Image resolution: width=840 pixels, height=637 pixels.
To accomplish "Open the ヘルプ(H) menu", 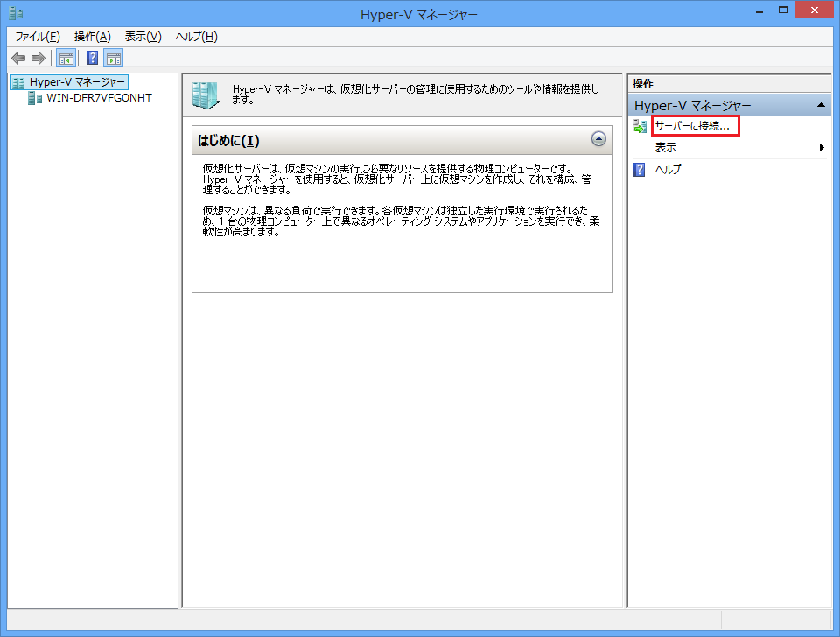I will point(197,36).
